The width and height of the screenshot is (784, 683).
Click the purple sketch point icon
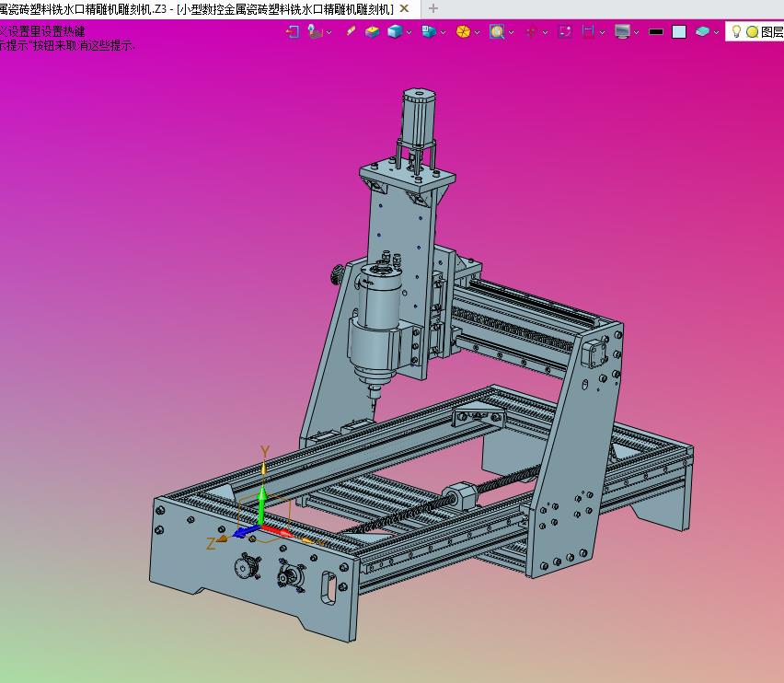click(565, 32)
